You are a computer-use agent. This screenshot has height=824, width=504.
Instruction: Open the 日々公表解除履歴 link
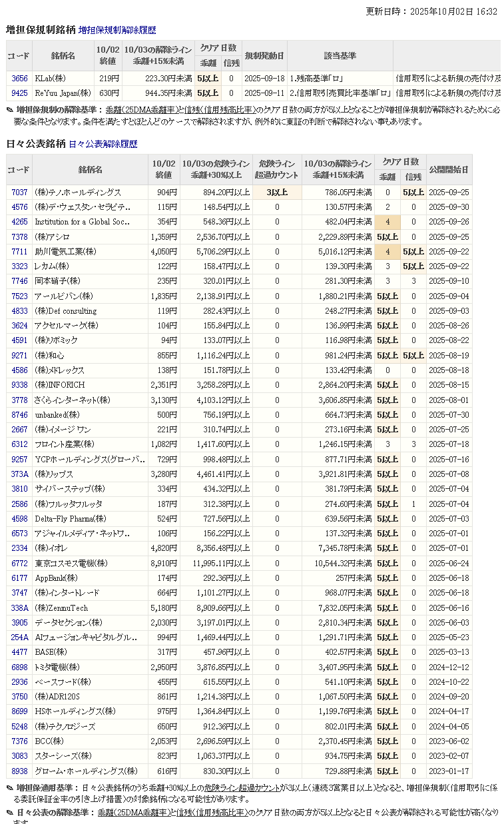(x=103, y=144)
